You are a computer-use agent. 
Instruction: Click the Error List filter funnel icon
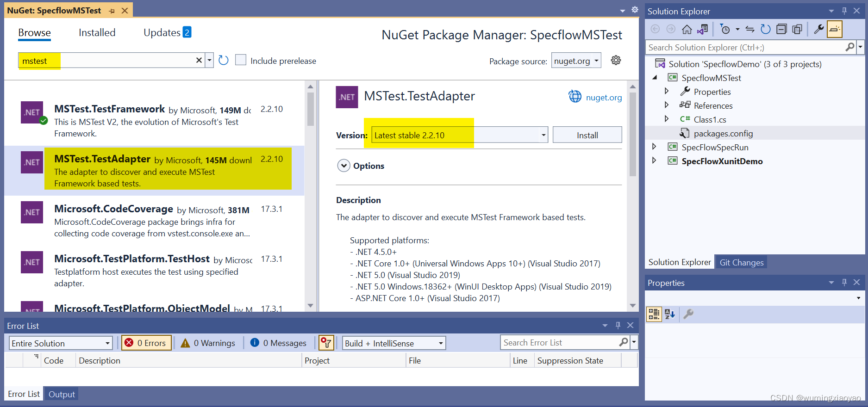[x=326, y=343]
